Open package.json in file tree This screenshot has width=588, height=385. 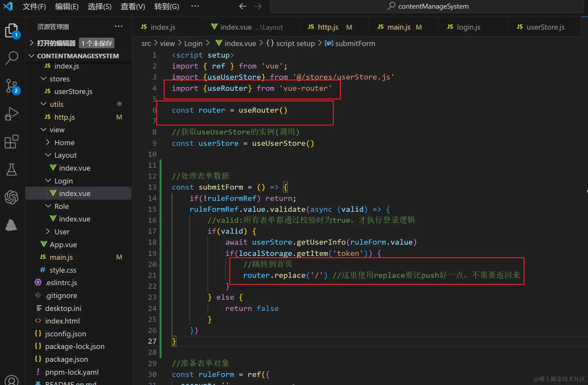coord(66,359)
